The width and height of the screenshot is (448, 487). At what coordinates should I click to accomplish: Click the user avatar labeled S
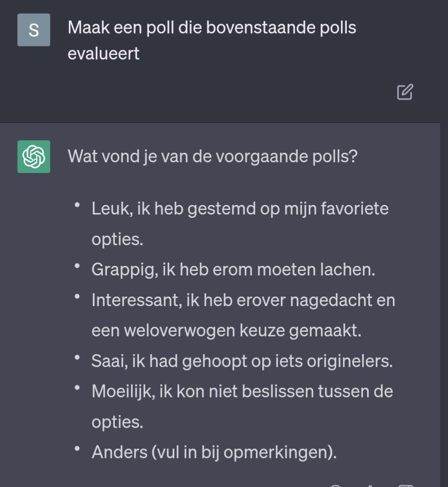(34, 30)
